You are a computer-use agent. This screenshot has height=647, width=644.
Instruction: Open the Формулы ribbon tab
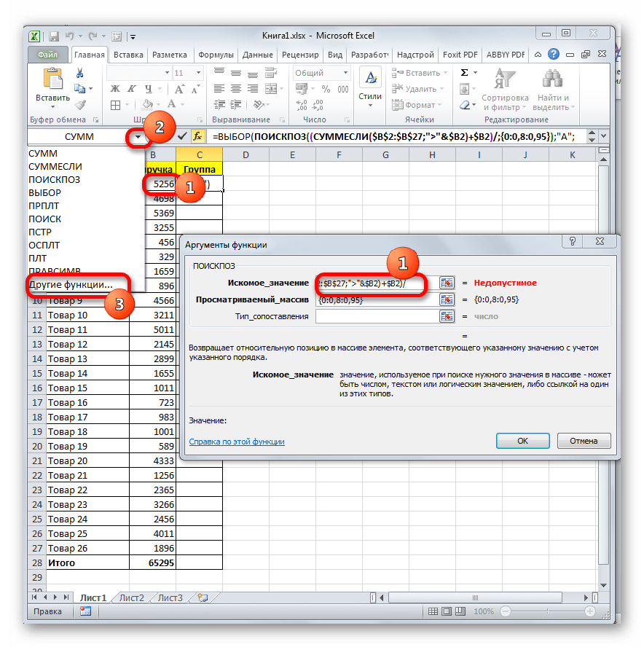click(215, 55)
